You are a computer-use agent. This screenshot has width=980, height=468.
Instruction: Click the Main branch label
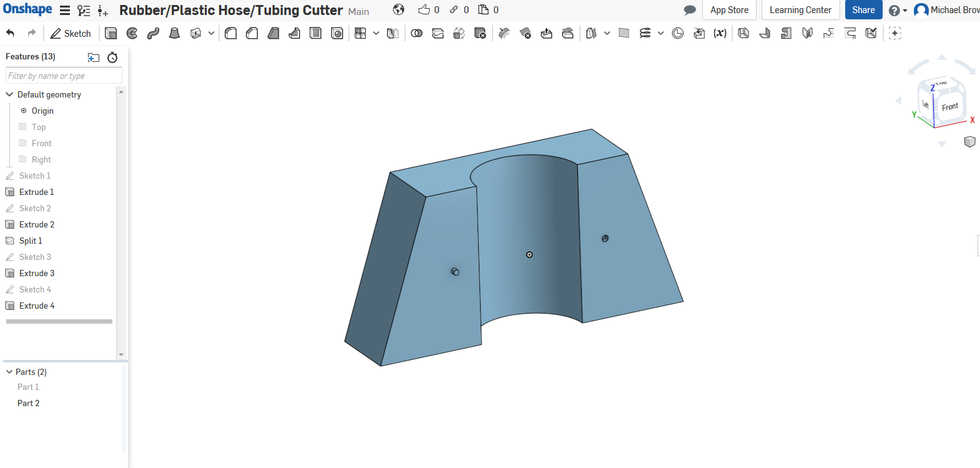tap(359, 11)
